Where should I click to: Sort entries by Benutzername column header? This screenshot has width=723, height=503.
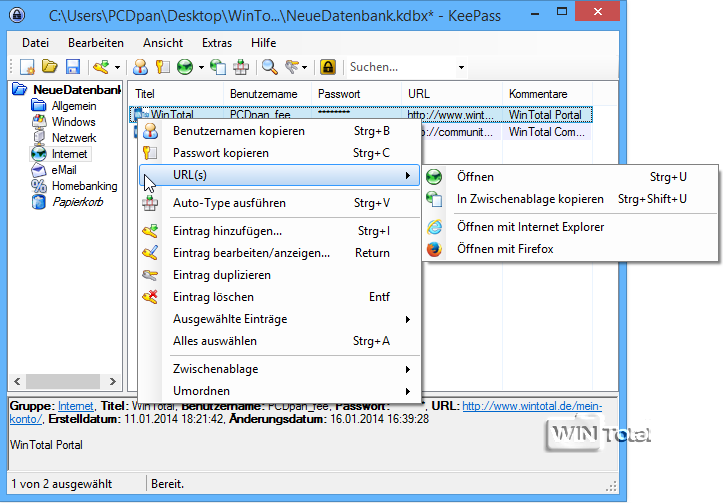(x=267, y=94)
